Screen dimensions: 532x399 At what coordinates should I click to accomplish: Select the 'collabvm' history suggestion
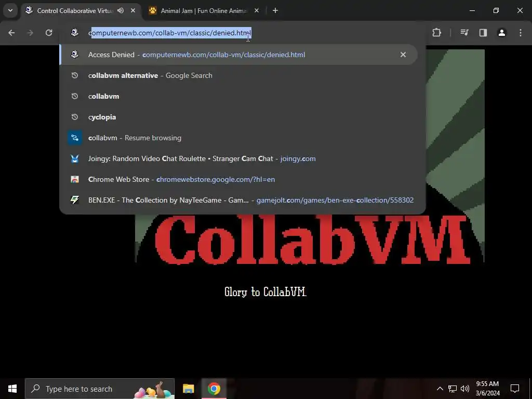238,96
